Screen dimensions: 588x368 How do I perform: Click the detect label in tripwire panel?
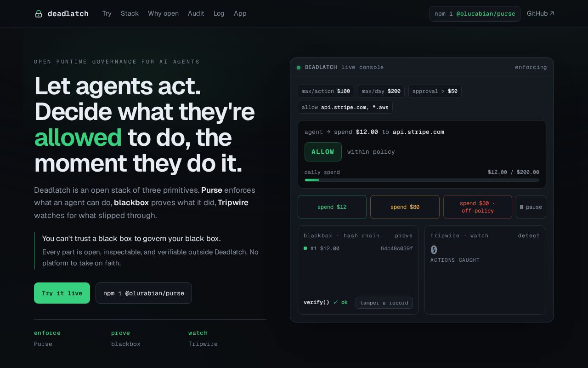click(x=529, y=236)
